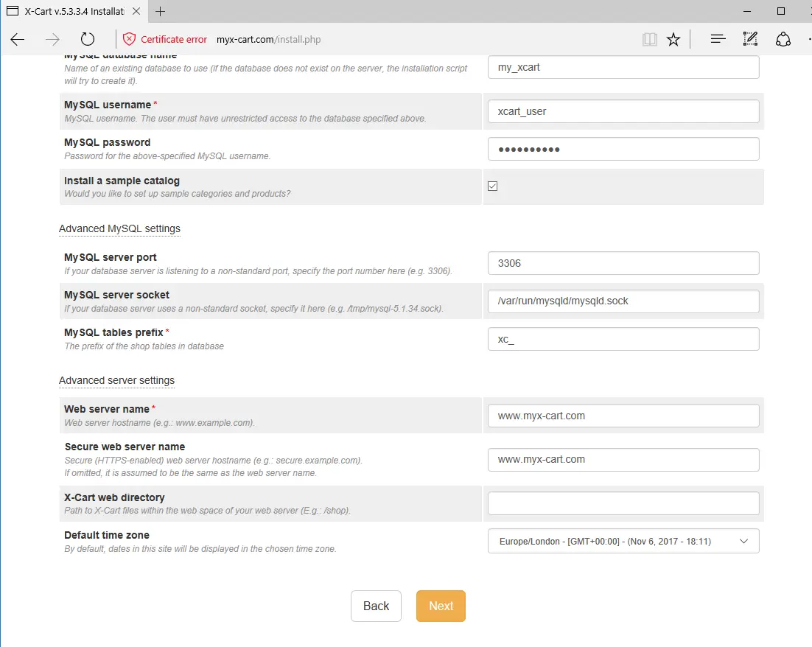Focus the MySQL password field
Screen dimensions: 812x647
[623, 149]
